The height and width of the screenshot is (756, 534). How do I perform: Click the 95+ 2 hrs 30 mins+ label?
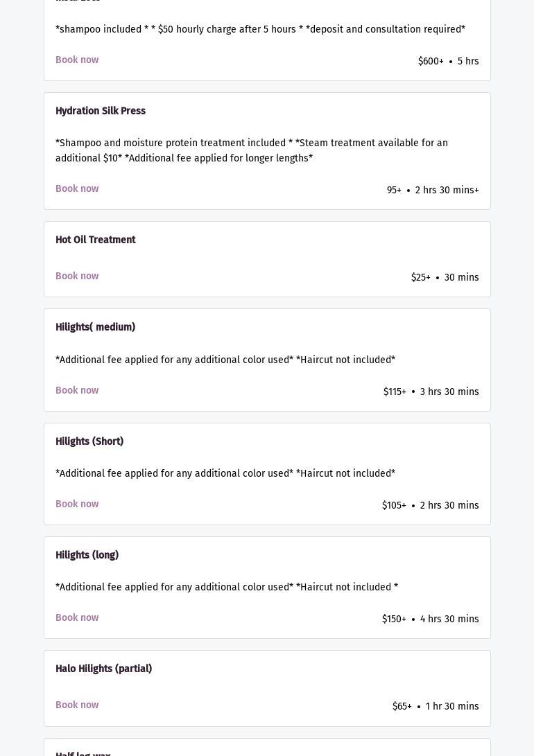click(x=433, y=191)
